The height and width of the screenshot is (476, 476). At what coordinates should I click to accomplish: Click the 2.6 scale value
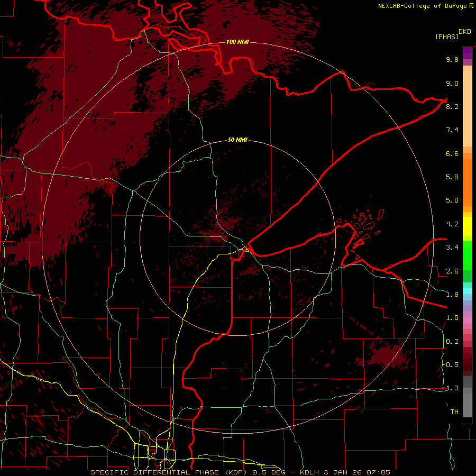[x=452, y=271]
